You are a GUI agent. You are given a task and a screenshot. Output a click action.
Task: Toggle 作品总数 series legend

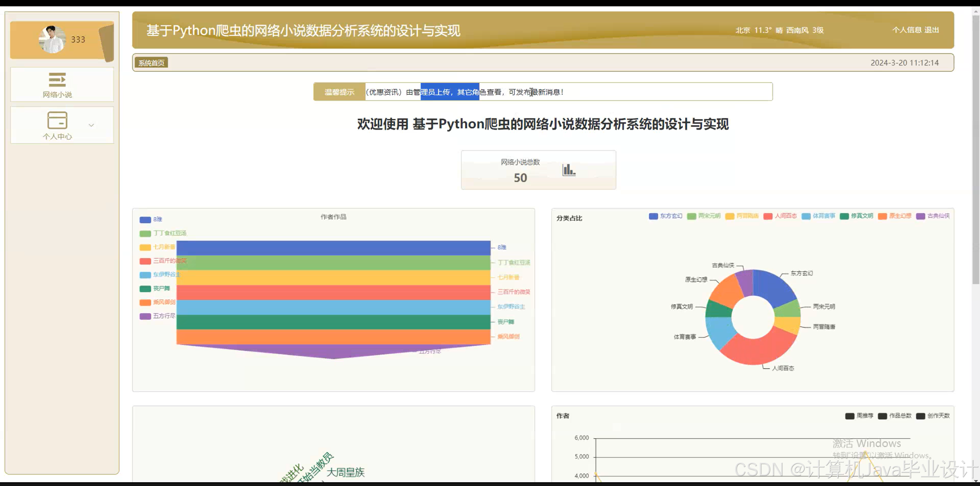[x=895, y=416]
